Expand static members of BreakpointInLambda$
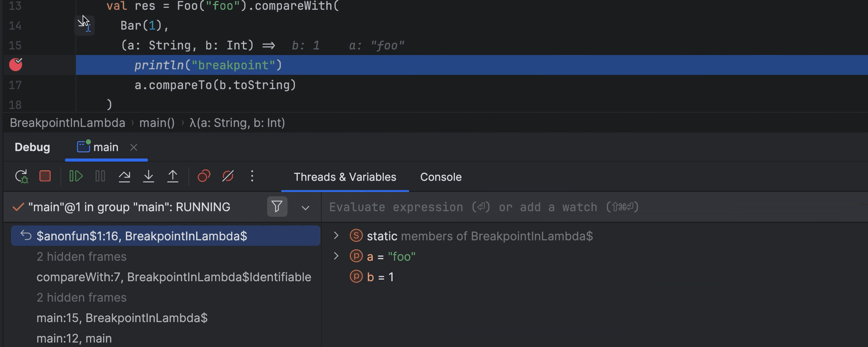The height and width of the screenshot is (347, 868). coord(336,236)
